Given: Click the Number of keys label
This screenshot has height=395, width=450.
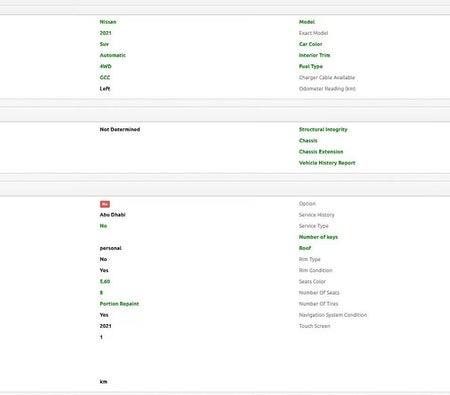Looking at the screenshot, I should tap(318, 237).
